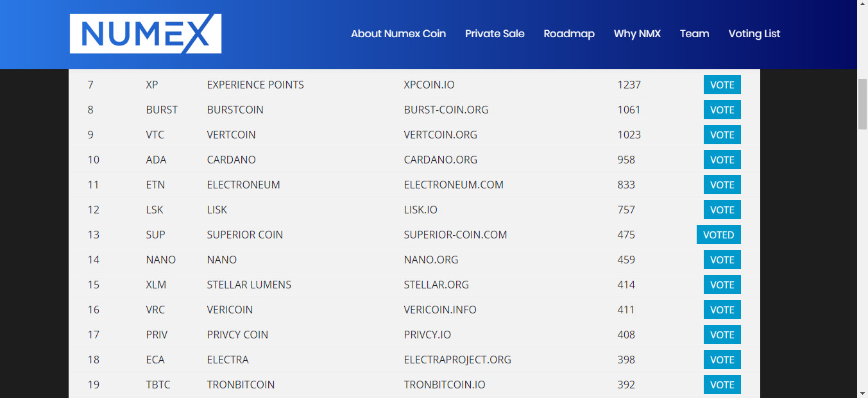This screenshot has height=398, width=868.
Task: Click the BURST ticker symbol
Action: point(162,110)
